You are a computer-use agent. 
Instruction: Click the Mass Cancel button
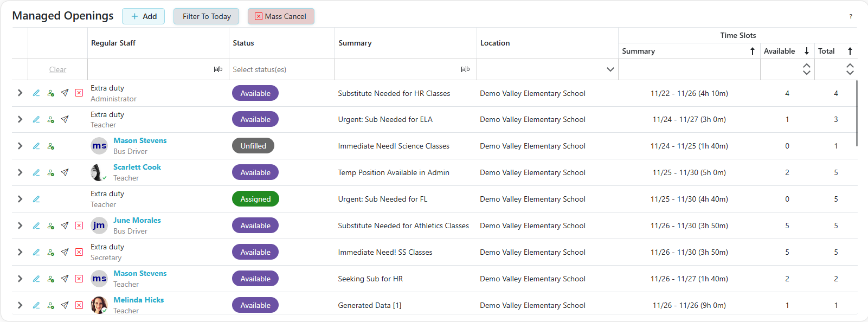click(x=281, y=16)
